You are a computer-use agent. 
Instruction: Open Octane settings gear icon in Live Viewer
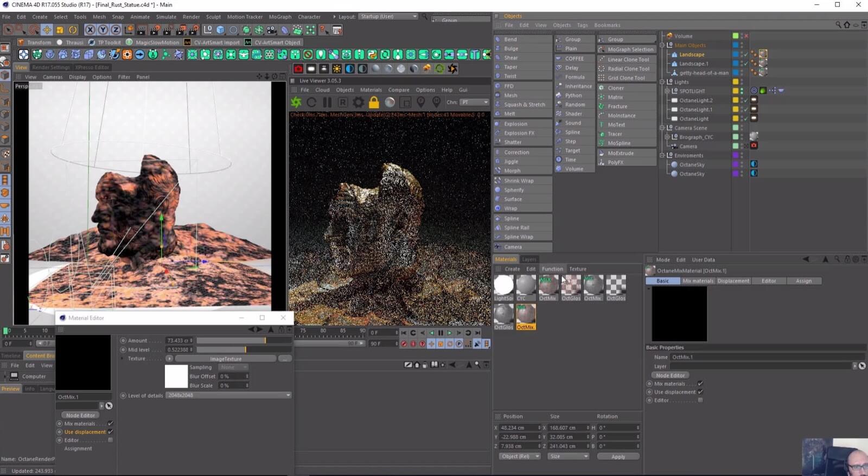tap(359, 103)
